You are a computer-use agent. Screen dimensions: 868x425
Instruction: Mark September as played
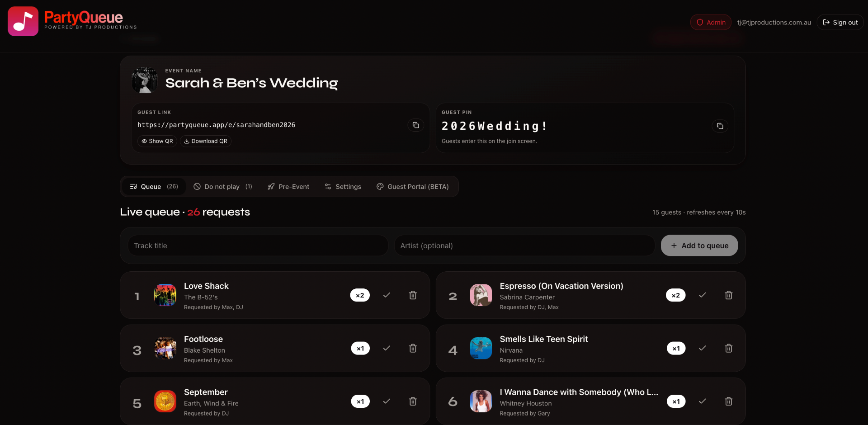[x=387, y=401]
